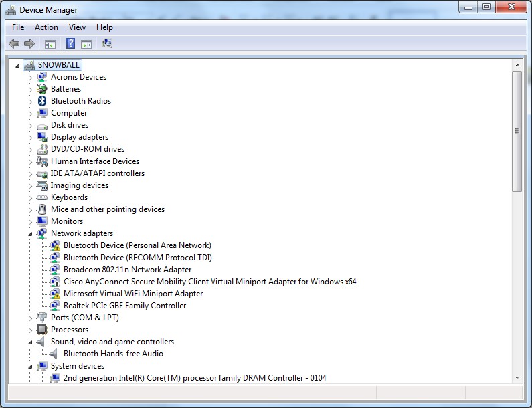Image resolution: width=532 pixels, height=408 pixels.
Task: Click the Back arrow toolbar icon
Action: tap(14, 43)
